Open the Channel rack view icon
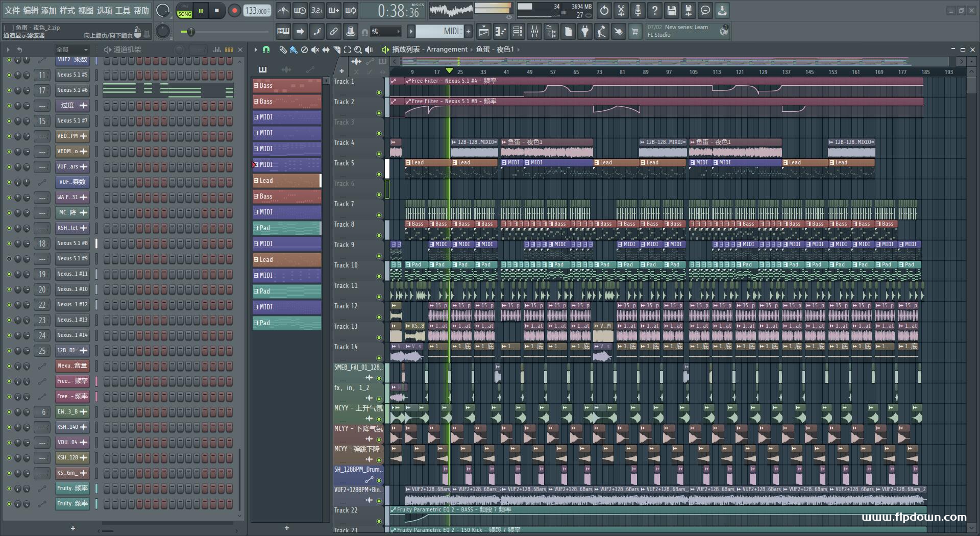980x536 pixels. coord(518,32)
